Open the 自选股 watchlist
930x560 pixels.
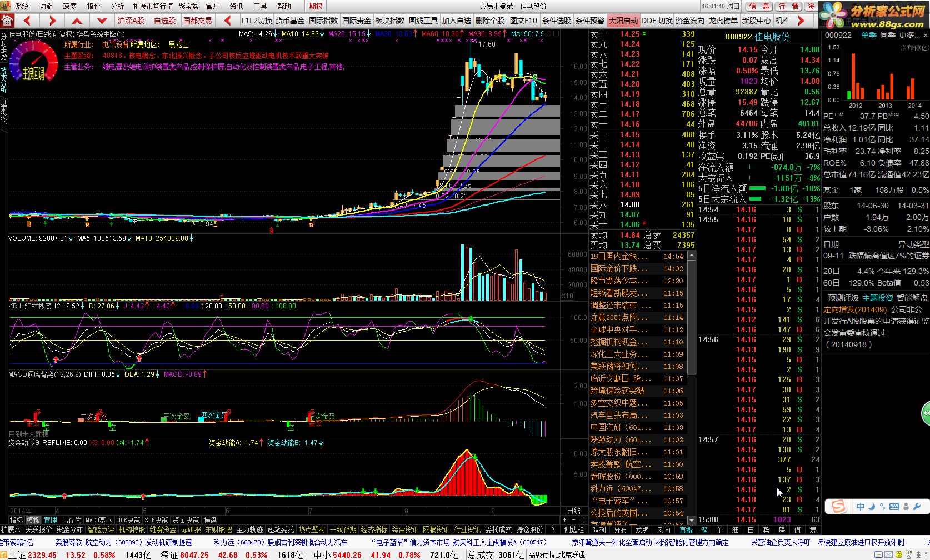click(x=164, y=21)
